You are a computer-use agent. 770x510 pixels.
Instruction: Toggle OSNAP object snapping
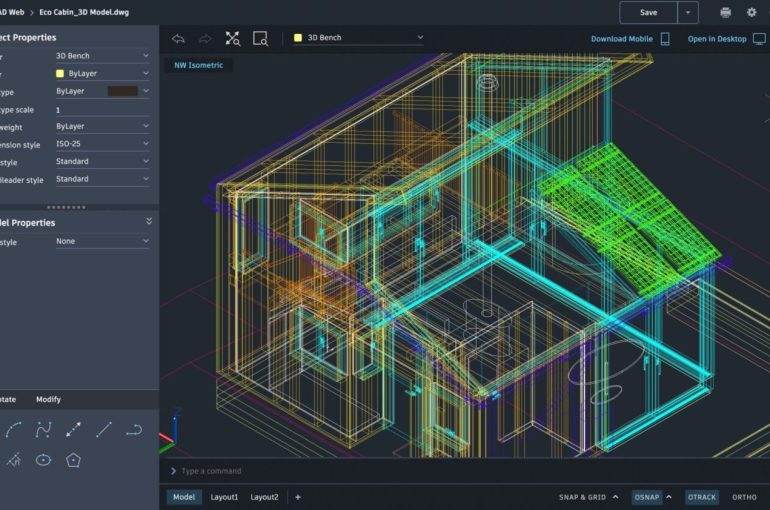coord(647,497)
